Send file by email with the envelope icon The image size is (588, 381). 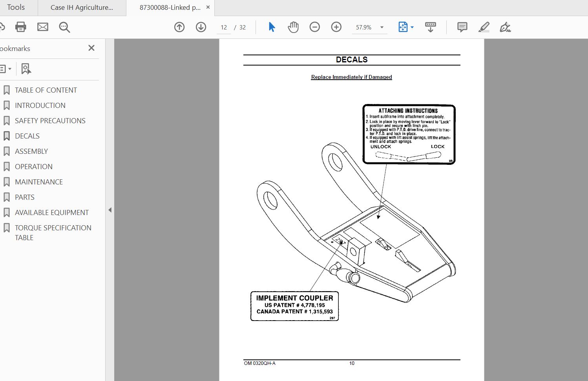[43, 27]
